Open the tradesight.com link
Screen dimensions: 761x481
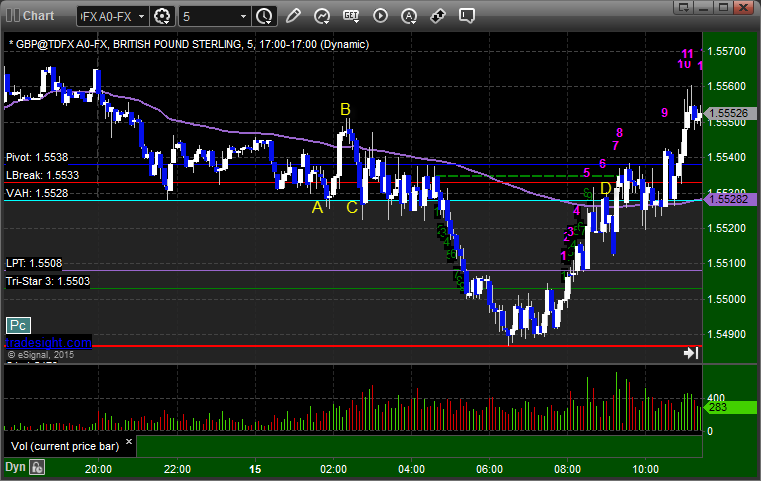coord(48,343)
